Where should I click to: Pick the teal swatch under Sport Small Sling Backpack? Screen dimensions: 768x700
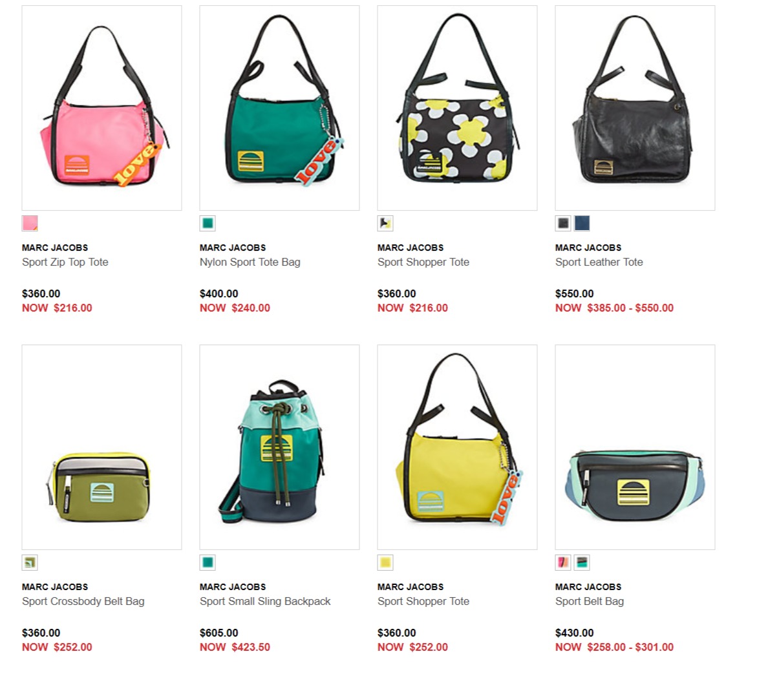(208, 562)
